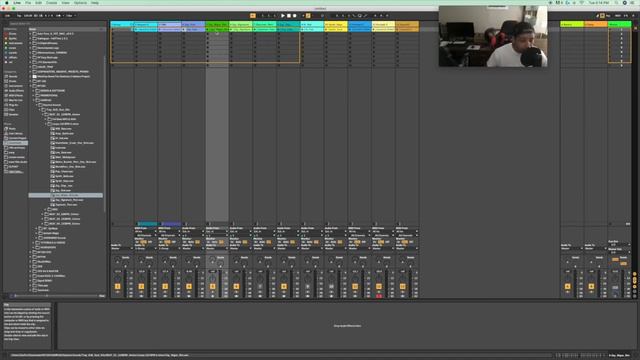Open Max for Live category in browser
This screenshot has height=360, width=640.
[16, 100]
